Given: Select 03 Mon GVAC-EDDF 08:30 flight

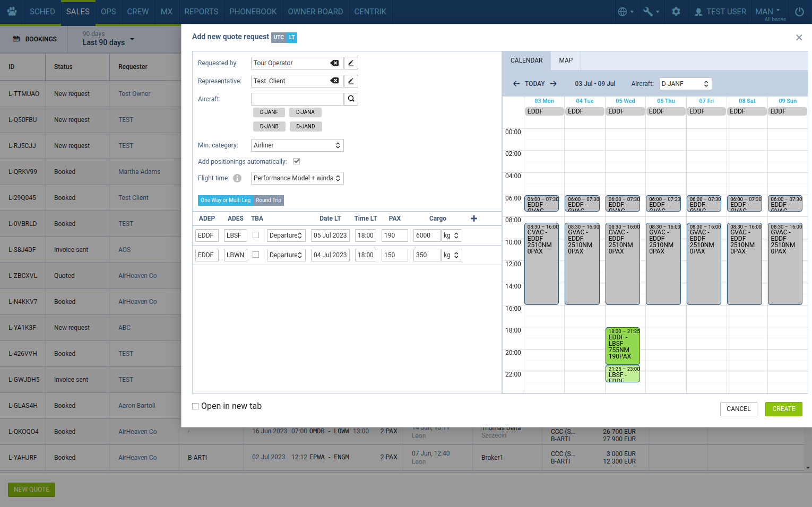Looking at the screenshot, I should (541, 264).
